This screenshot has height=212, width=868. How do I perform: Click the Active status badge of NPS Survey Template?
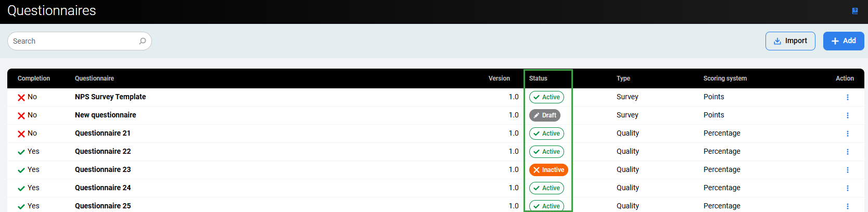coord(546,97)
